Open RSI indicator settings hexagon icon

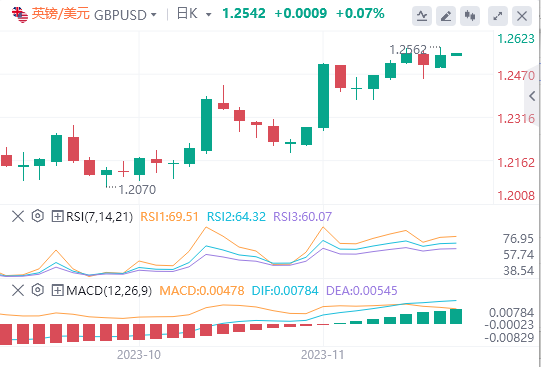(x=38, y=216)
